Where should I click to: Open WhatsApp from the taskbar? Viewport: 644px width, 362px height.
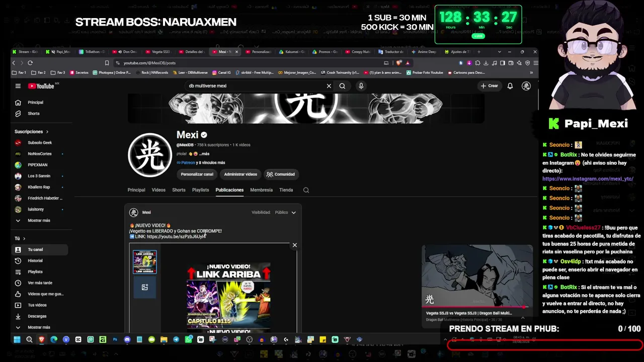[188, 340]
